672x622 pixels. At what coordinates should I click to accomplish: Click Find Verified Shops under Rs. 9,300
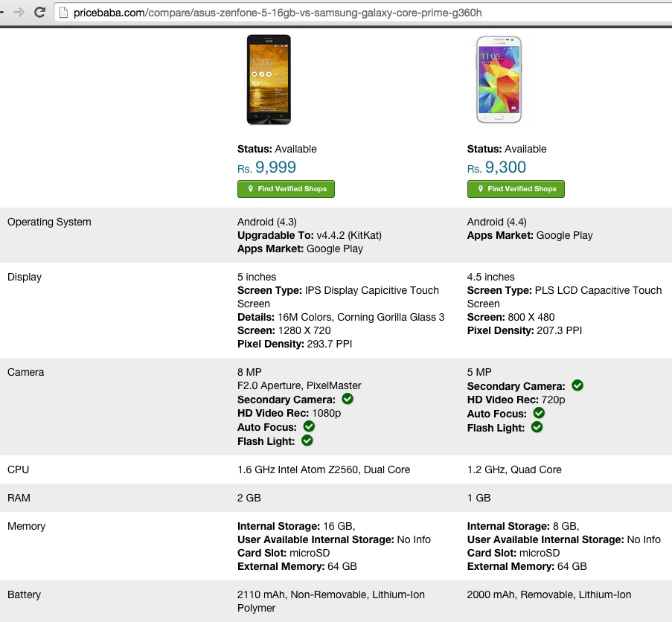click(x=516, y=189)
